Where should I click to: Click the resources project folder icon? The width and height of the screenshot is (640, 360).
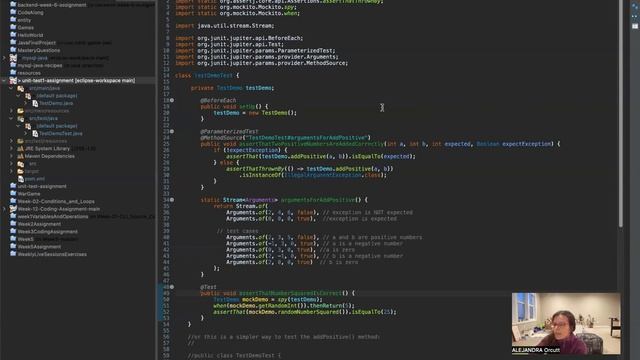point(13,73)
